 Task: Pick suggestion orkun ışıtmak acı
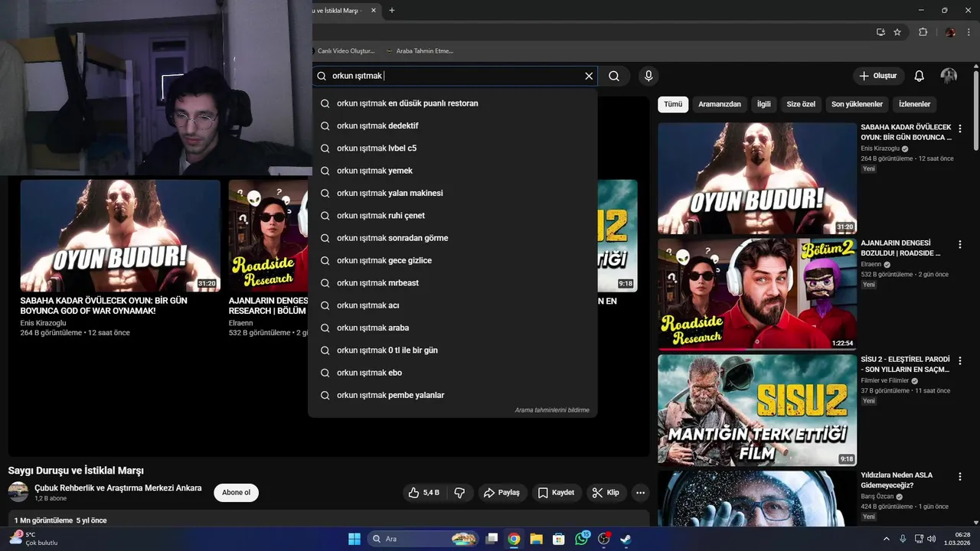tap(452, 305)
